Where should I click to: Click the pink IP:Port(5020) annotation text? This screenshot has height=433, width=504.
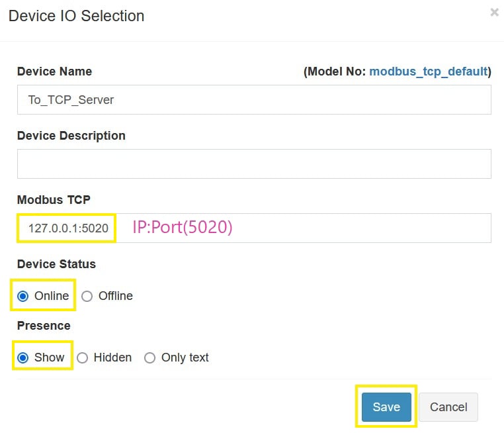pyautogui.click(x=183, y=228)
